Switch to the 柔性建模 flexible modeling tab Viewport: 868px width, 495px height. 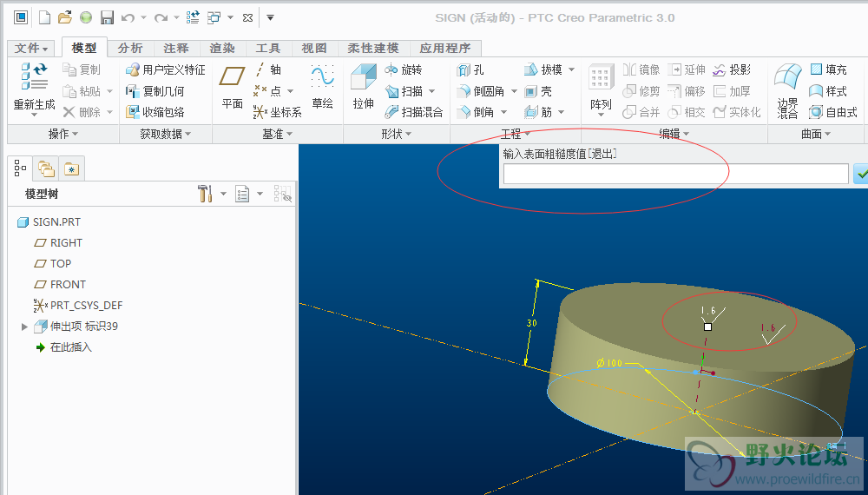pyautogui.click(x=373, y=48)
